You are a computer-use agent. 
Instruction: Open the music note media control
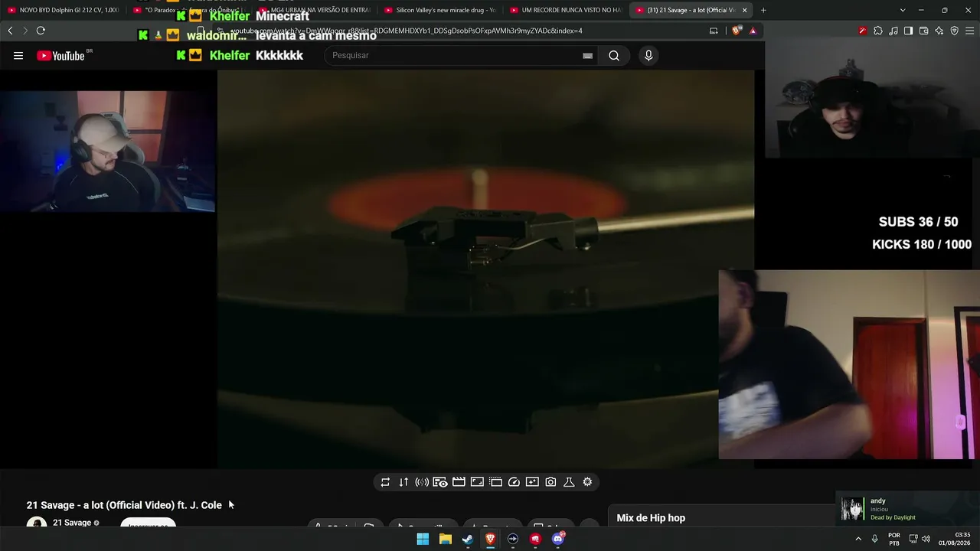893,31
